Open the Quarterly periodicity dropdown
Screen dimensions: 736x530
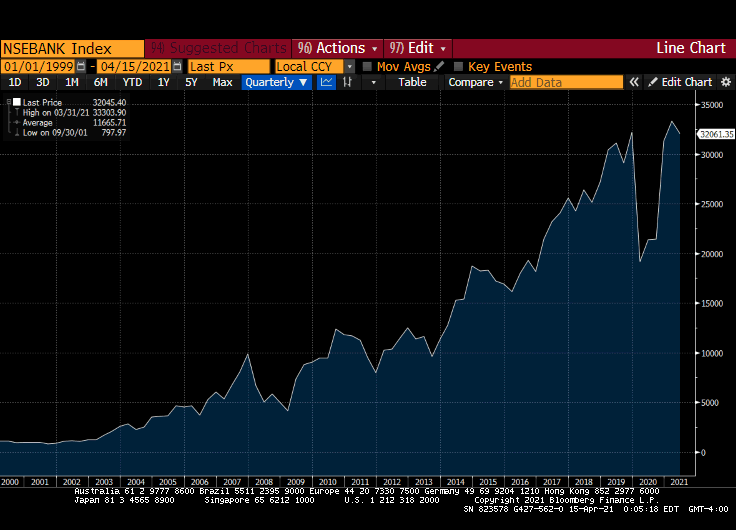[x=276, y=82]
